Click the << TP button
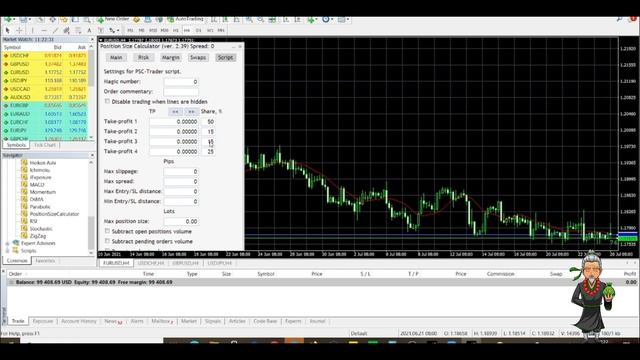The width and height of the screenshot is (640, 360). (x=175, y=111)
